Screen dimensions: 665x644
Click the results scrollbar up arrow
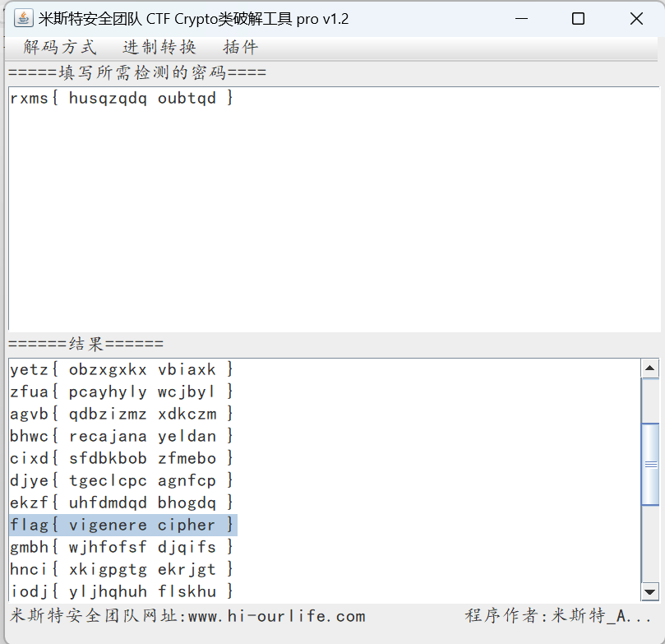click(x=650, y=368)
